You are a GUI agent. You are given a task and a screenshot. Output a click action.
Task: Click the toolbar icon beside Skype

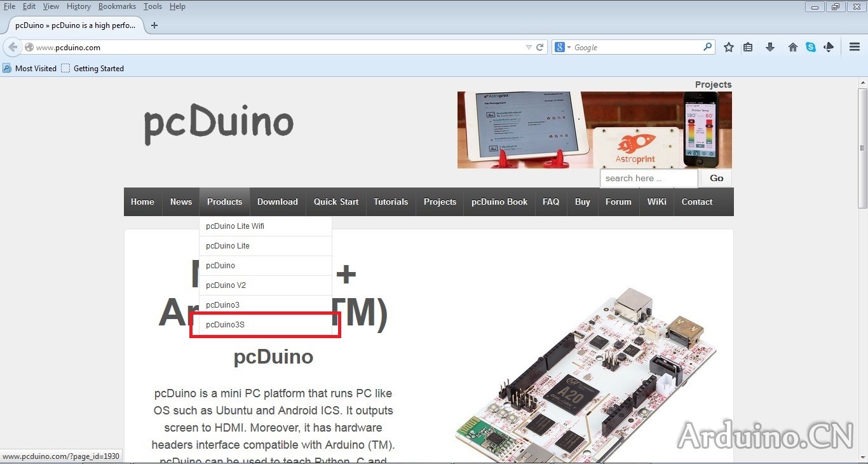[829, 47]
